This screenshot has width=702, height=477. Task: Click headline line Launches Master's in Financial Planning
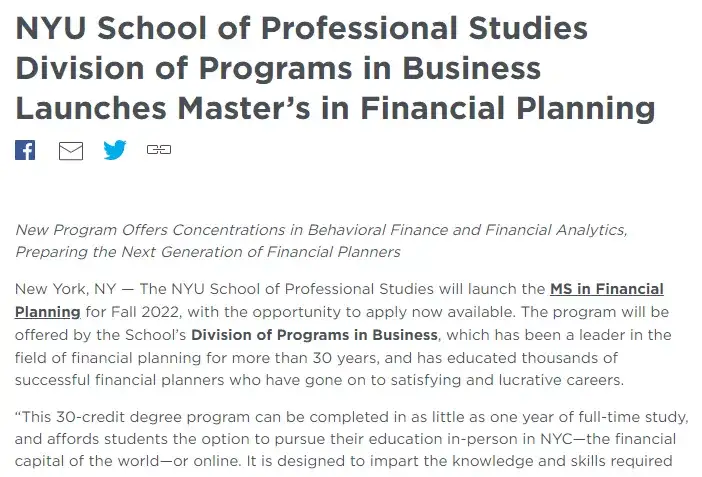[x=335, y=109]
